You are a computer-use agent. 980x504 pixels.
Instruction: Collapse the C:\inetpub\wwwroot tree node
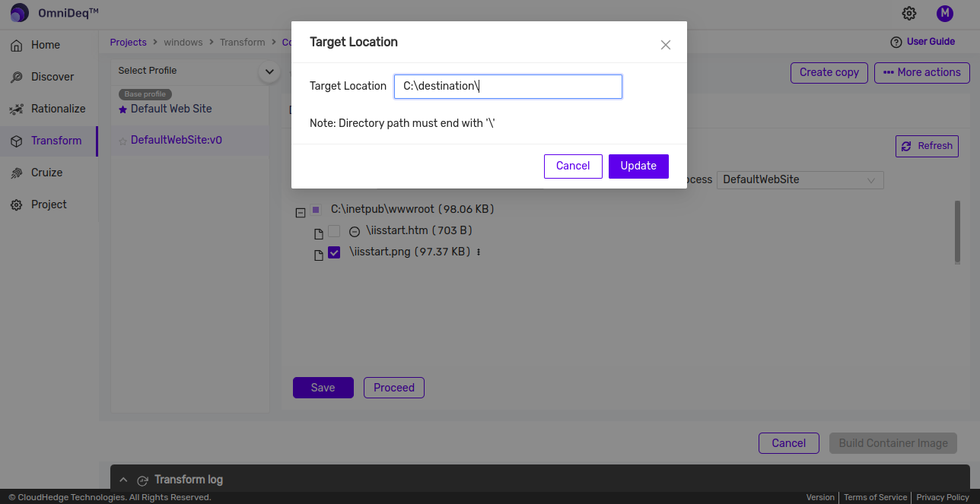[x=301, y=213]
